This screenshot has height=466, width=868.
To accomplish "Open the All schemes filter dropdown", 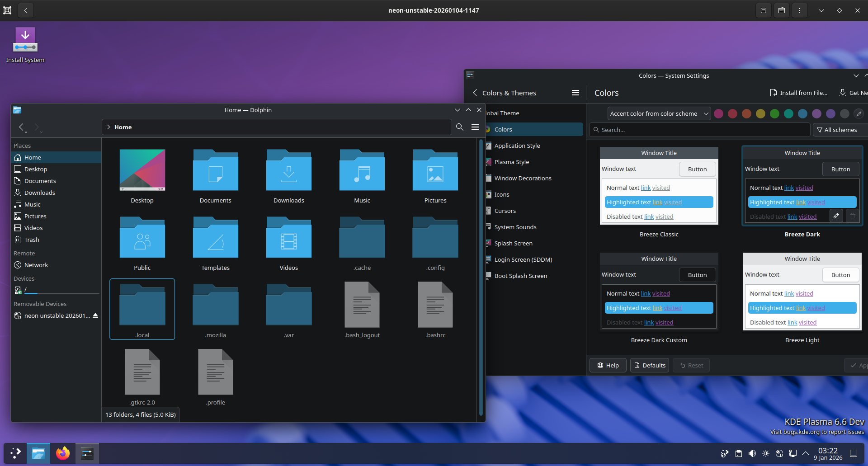I will [839, 130].
